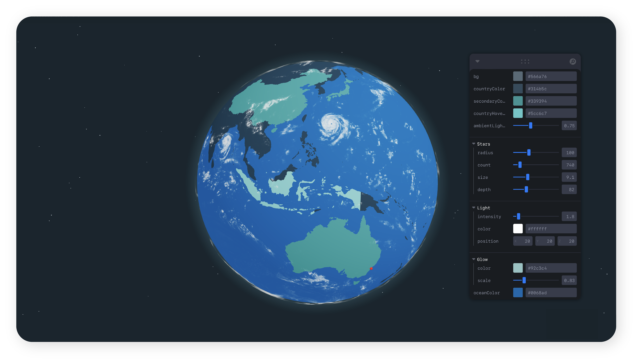
Task: Click the Light intensity value field
Action: 569,216
